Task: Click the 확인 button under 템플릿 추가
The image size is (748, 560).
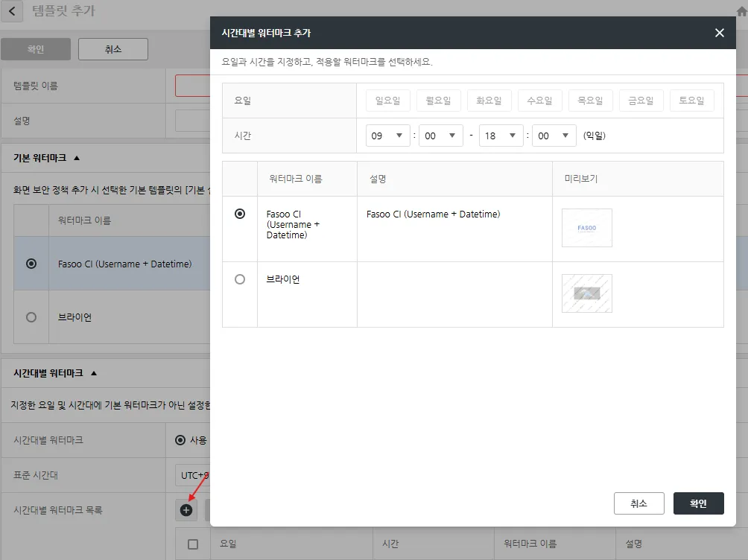Action: coord(36,49)
